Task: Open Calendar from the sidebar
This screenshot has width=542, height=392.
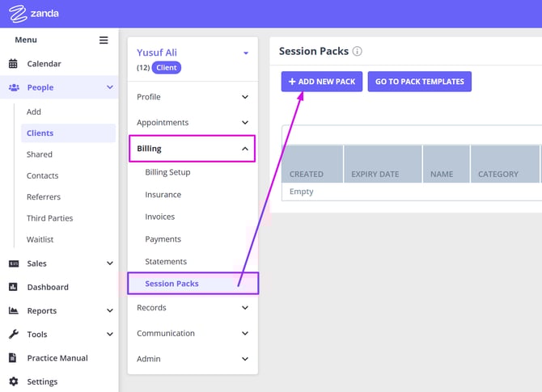Action: [x=44, y=64]
